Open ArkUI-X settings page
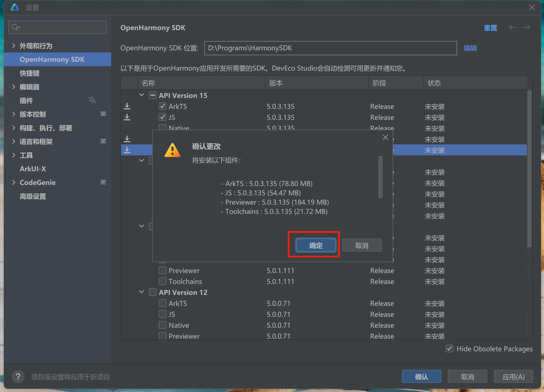This screenshot has width=544, height=392. [x=33, y=169]
